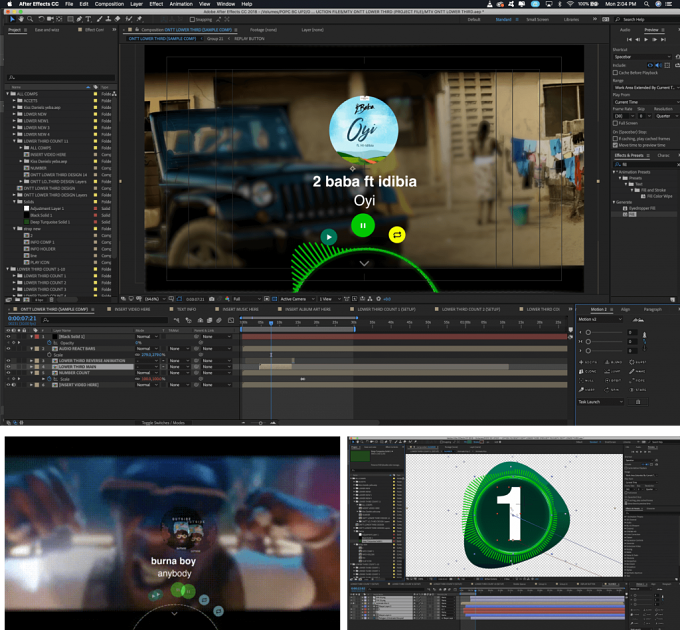
Task: Open blend mode dropdown for Black Solid 1
Action: pos(147,336)
